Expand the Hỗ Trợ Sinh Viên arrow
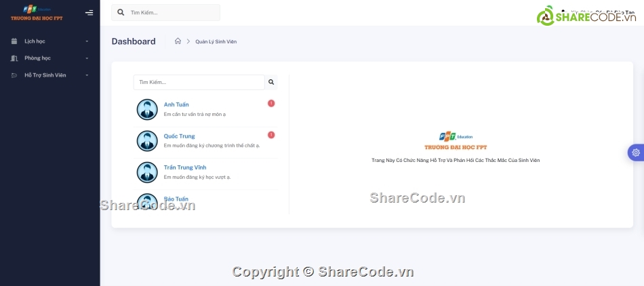The height and width of the screenshot is (286, 644). [87, 75]
